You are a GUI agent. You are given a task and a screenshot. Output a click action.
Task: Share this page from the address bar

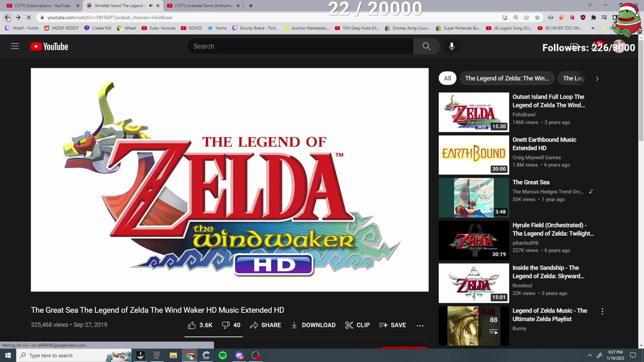coord(526,18)
